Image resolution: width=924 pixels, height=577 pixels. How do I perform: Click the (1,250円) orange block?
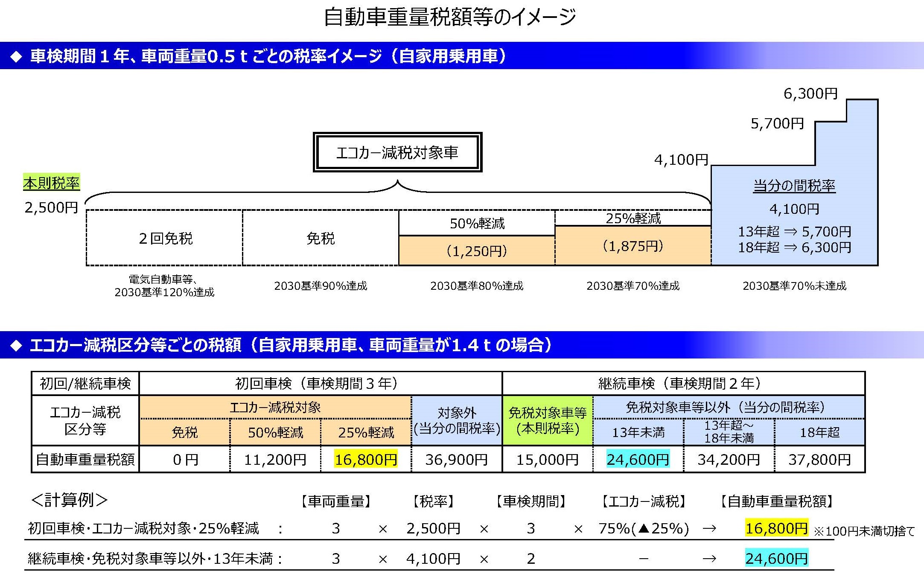[477, 251]
